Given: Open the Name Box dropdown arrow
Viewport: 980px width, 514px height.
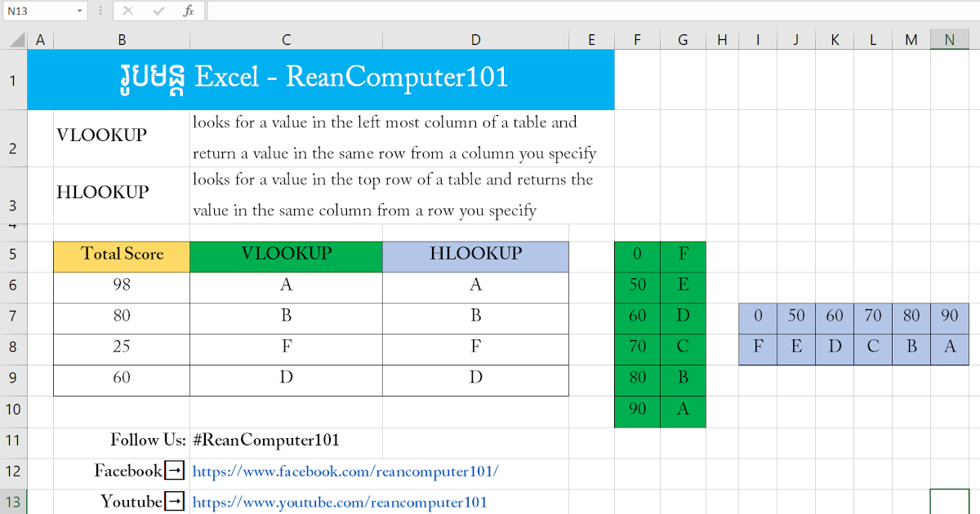Looking at the screenshot, I should pos(78,11).
